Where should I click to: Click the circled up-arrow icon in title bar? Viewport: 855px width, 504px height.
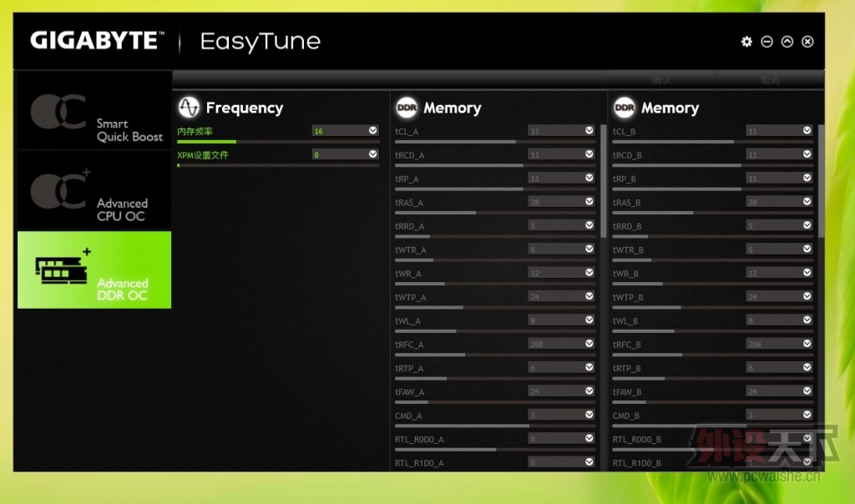pos(787,42)
